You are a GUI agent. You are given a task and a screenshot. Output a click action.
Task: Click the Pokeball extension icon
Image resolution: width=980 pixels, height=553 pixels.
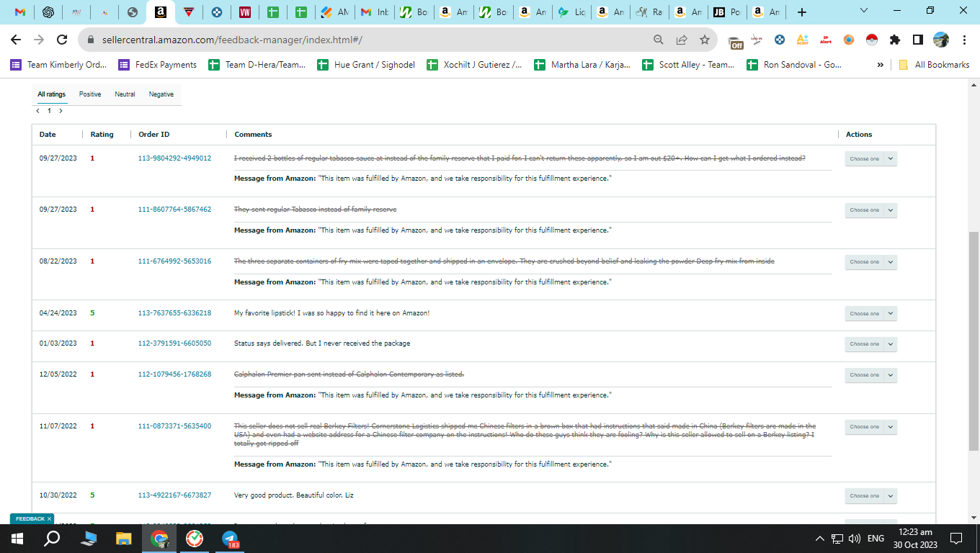(x=872, y=40)
